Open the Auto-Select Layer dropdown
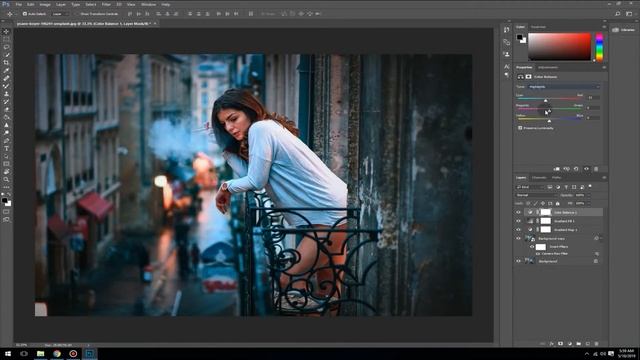The image size is (640, 360). 60,14
